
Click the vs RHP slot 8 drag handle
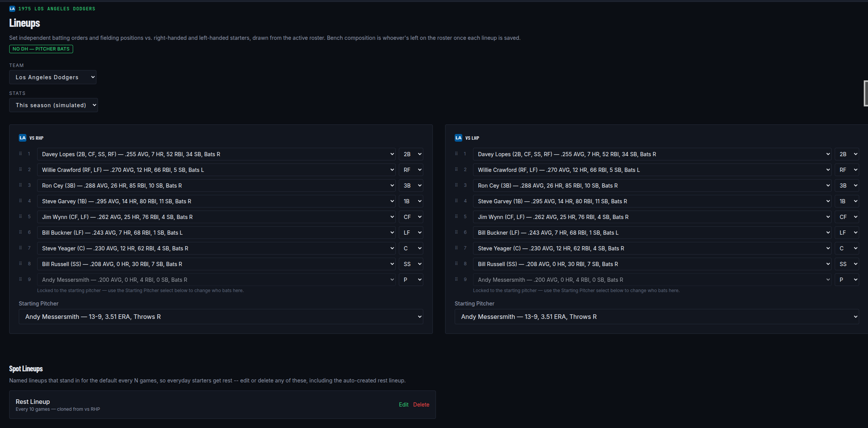tap(21, 264)
